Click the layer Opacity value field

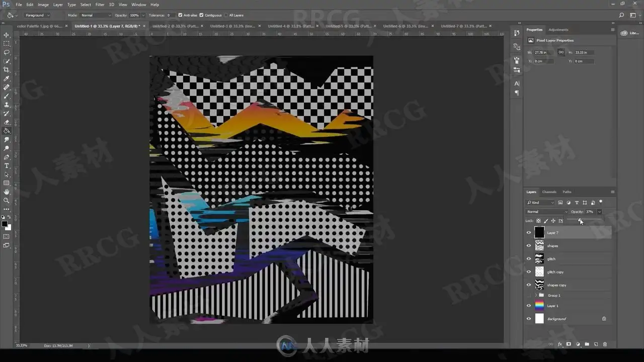(x=590, y=212)
